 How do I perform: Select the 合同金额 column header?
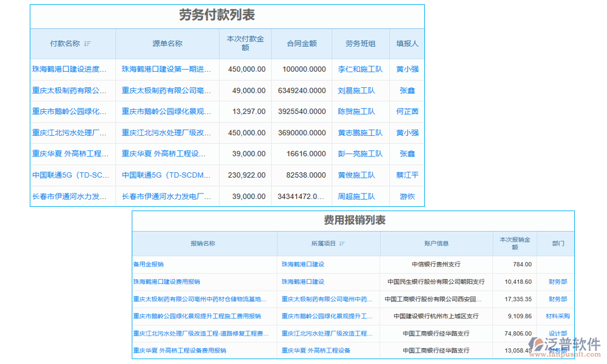coord(301,43)
